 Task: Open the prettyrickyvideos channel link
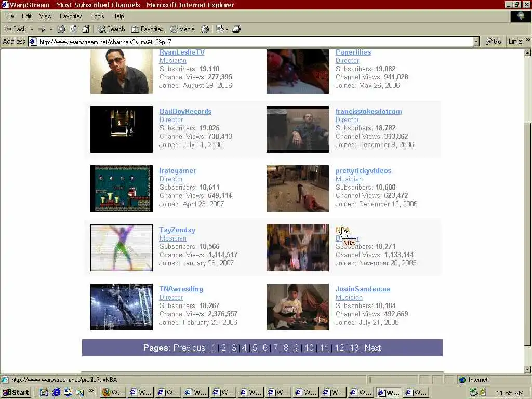[363, 170]
